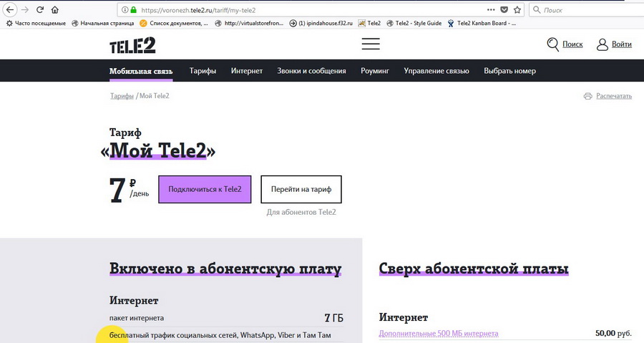
Task: Click the green padlock security icon
Action: 133,10
